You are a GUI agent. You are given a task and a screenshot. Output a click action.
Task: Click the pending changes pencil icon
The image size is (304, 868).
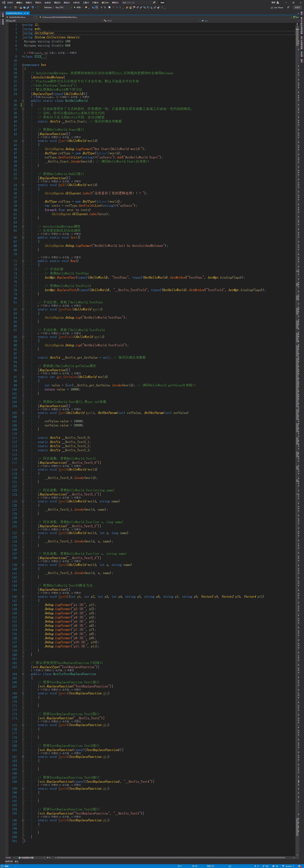[x=264, y=866]
